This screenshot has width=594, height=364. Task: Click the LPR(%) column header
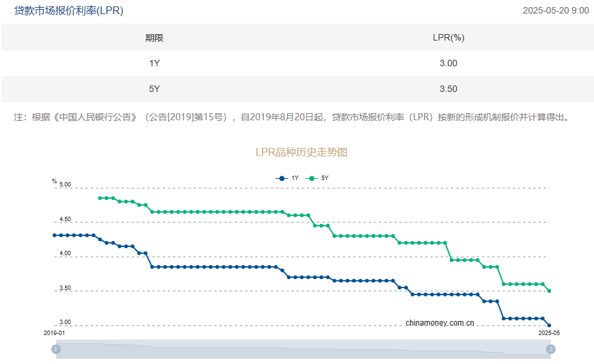[449, 37]
